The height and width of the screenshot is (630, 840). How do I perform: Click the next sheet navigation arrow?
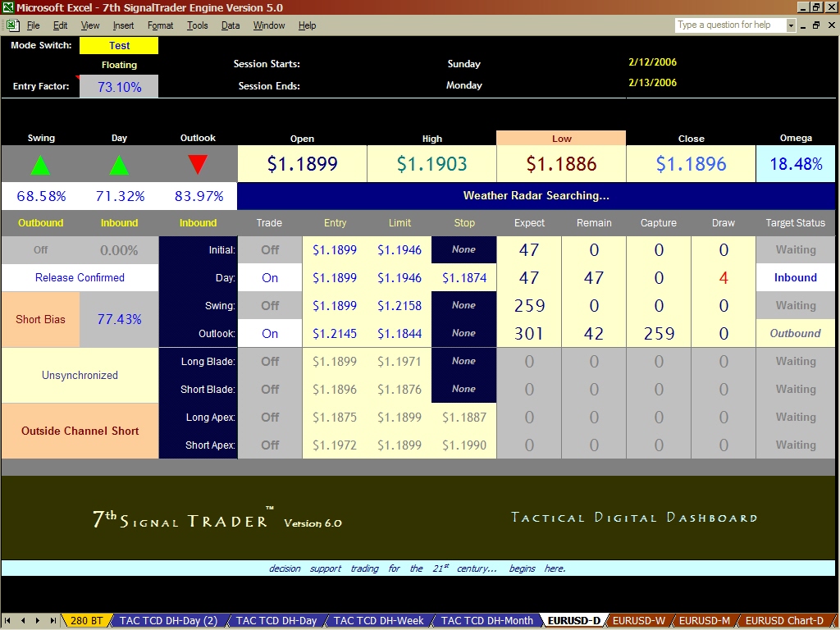(38, 620)
